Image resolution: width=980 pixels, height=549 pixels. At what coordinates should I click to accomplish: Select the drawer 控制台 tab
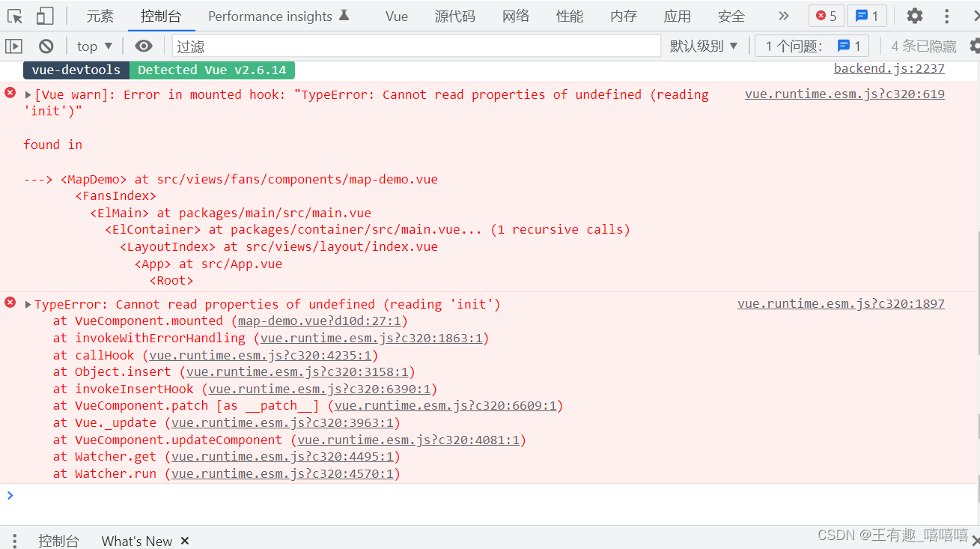58,541
